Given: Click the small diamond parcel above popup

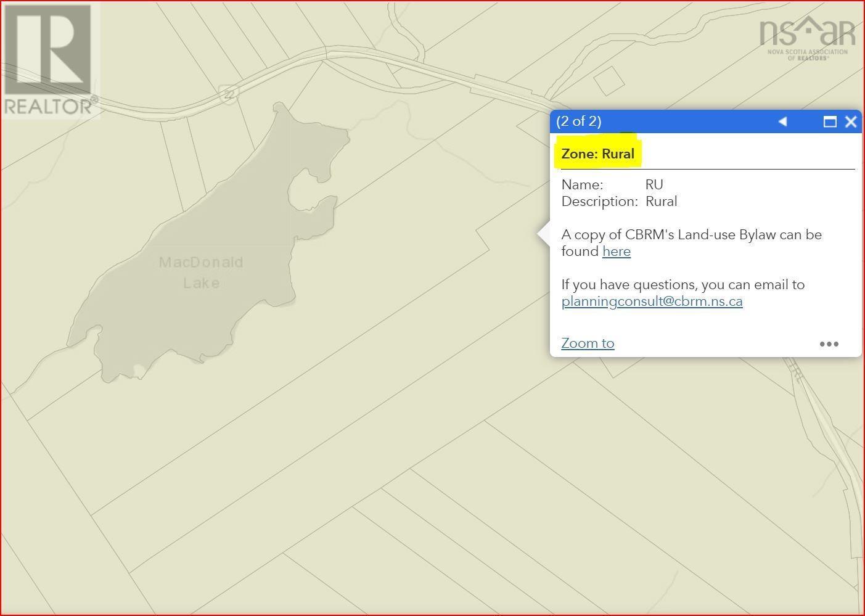Looking at the screenshot, I should (x=609, y=81).
